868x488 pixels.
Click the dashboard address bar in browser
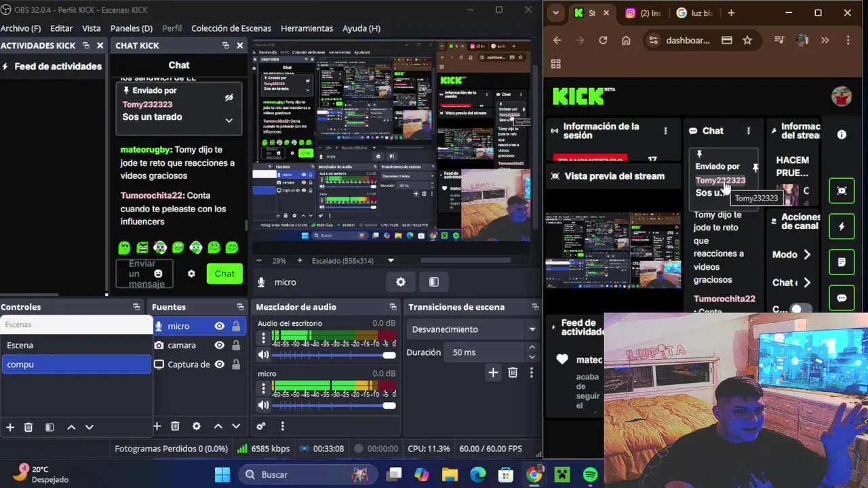pyautogui.click(x=687, y=41)
